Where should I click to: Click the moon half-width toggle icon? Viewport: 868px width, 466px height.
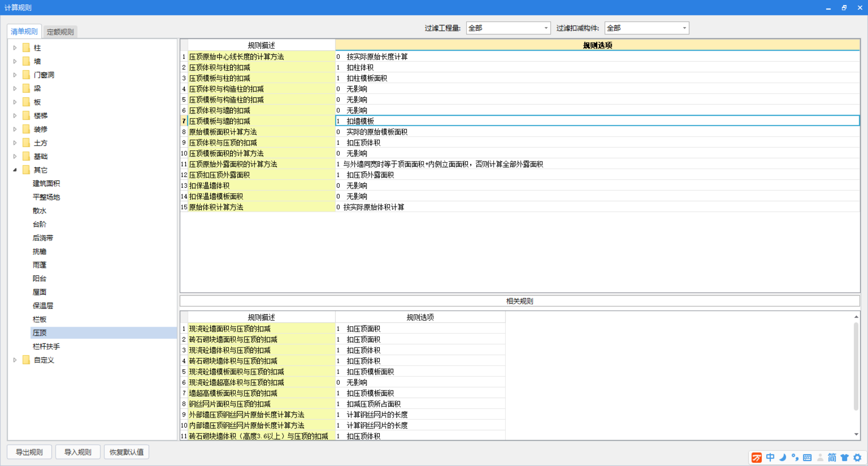783,458
